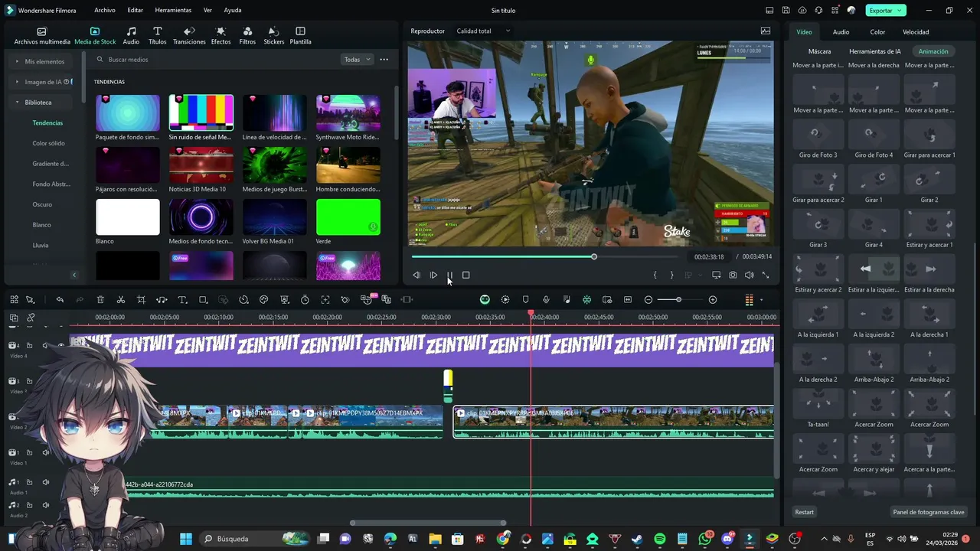This screenshot has width=980, height=551.
Task: Toggle lock on Audio 2 track
Action: pyautogui.click(x=31, y=505)
